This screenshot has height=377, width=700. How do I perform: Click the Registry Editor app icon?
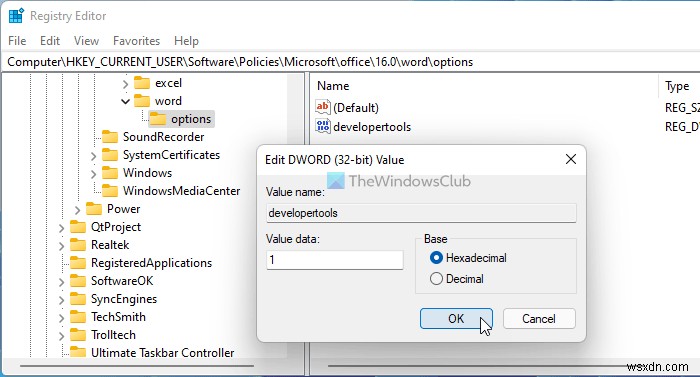16,16
